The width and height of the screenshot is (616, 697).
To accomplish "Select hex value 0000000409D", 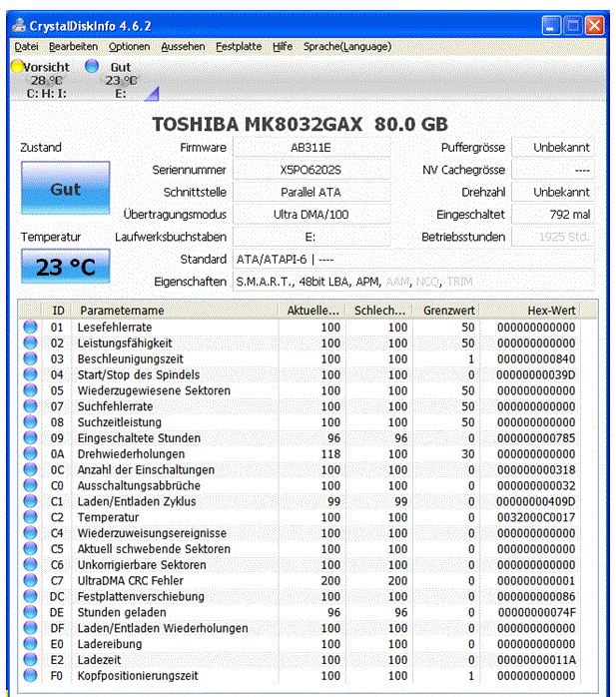I will 536,501.
